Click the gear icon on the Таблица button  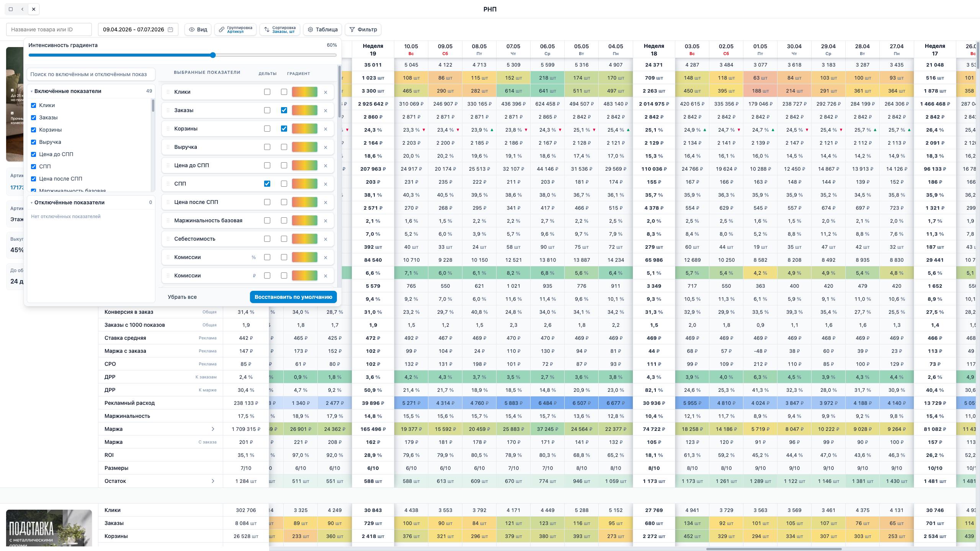[x=310, y=29]
